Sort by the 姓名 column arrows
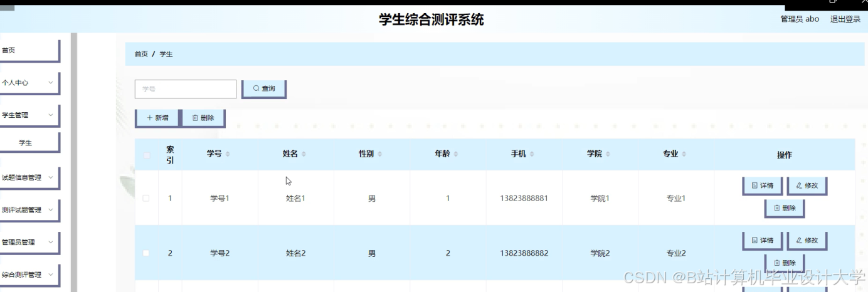The height and width of the screenshot is (292, 868). 304,154
